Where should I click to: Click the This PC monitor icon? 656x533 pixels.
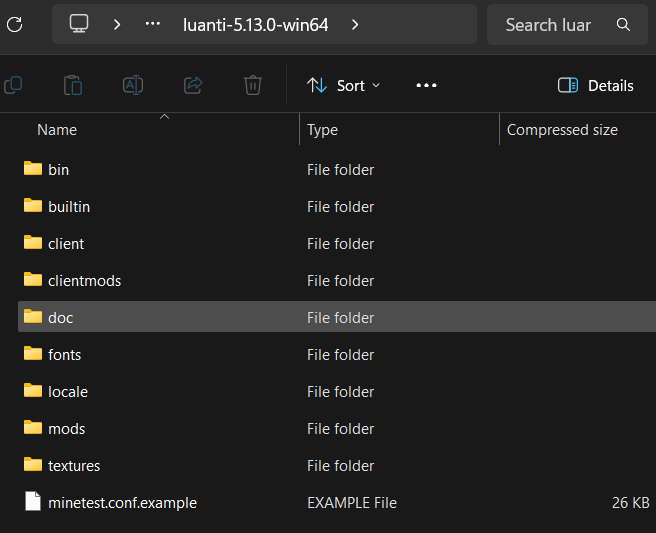click(x=80, y=24)
